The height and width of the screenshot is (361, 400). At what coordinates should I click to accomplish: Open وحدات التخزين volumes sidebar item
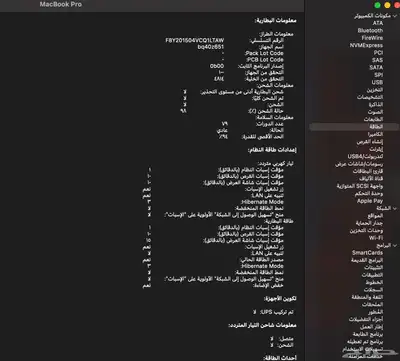366,230
